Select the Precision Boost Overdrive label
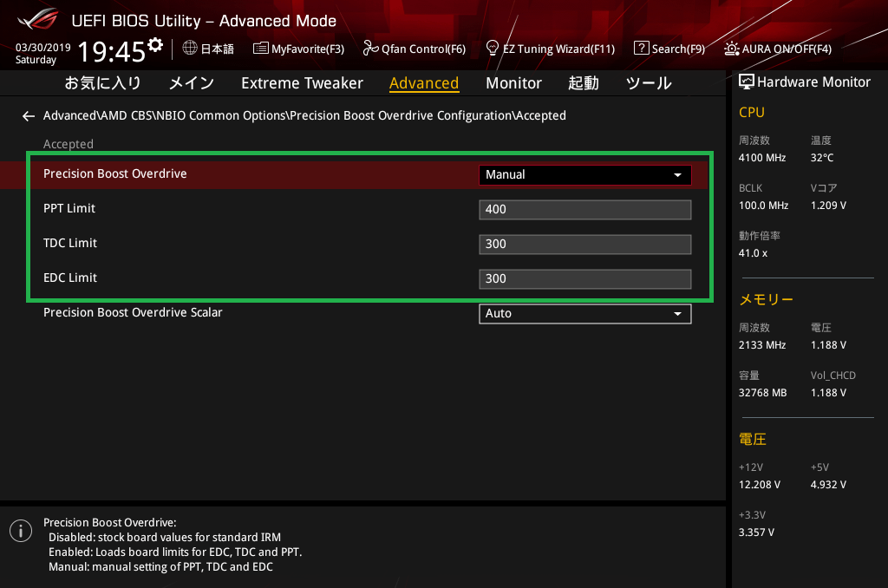888x588 pixels. point(115,174)
